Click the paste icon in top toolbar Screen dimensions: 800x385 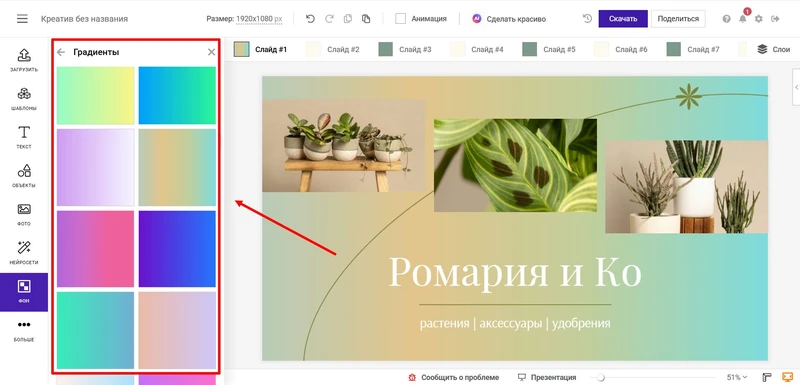(366, 19)
